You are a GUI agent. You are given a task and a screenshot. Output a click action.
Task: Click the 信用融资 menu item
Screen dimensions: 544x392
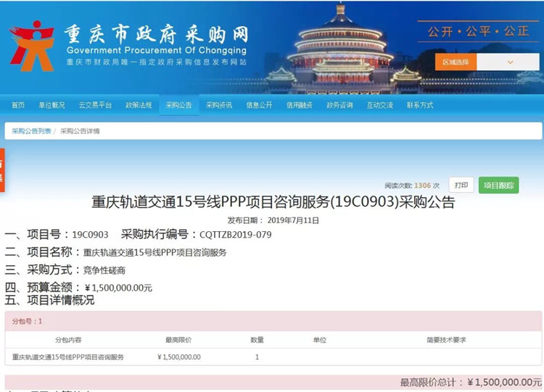tap(299, 105)
